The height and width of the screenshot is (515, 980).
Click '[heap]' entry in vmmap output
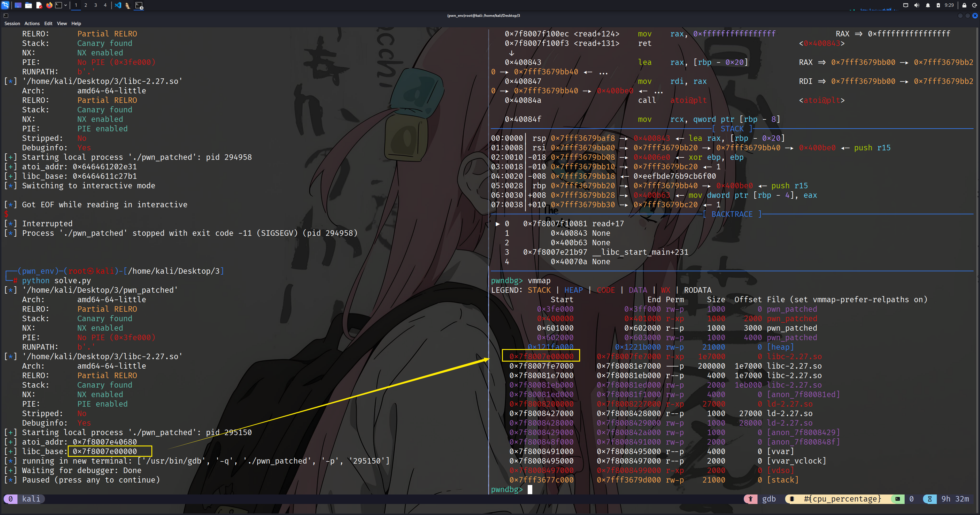click(x=780, y=347)
